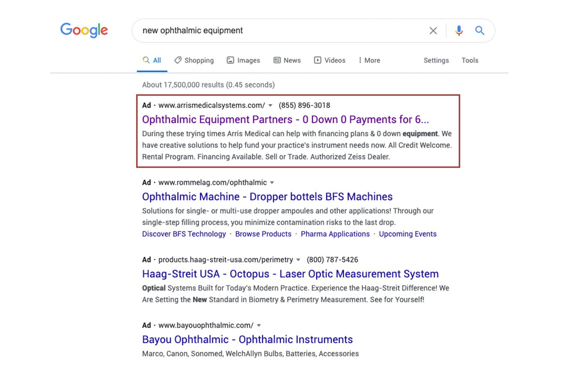
Task: Clear the search query with X icon
Action: [433, 31]
